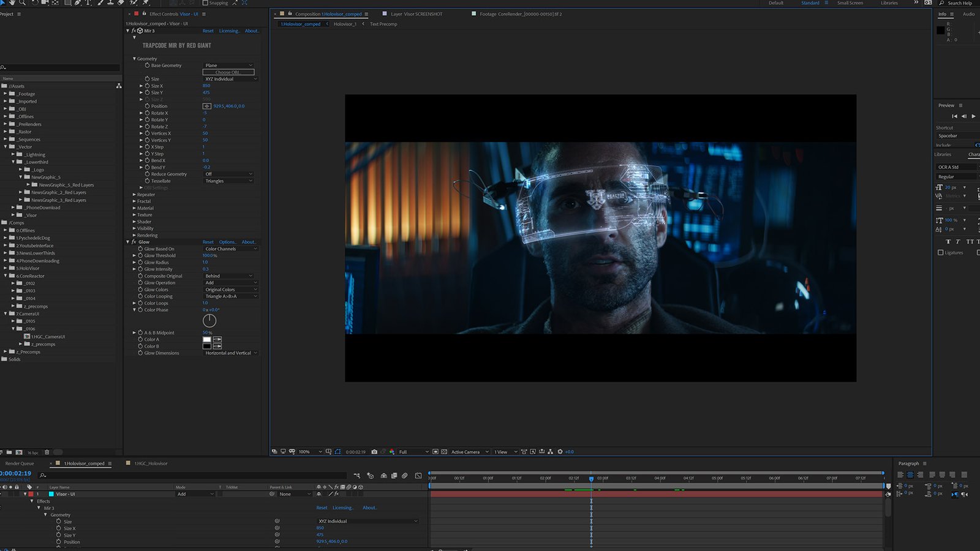This screenshot has width=980, height=551.
Task: Toggle Position stopwatch in Mir Geometry
Action: pyautogui.click(x=147, y=106)
